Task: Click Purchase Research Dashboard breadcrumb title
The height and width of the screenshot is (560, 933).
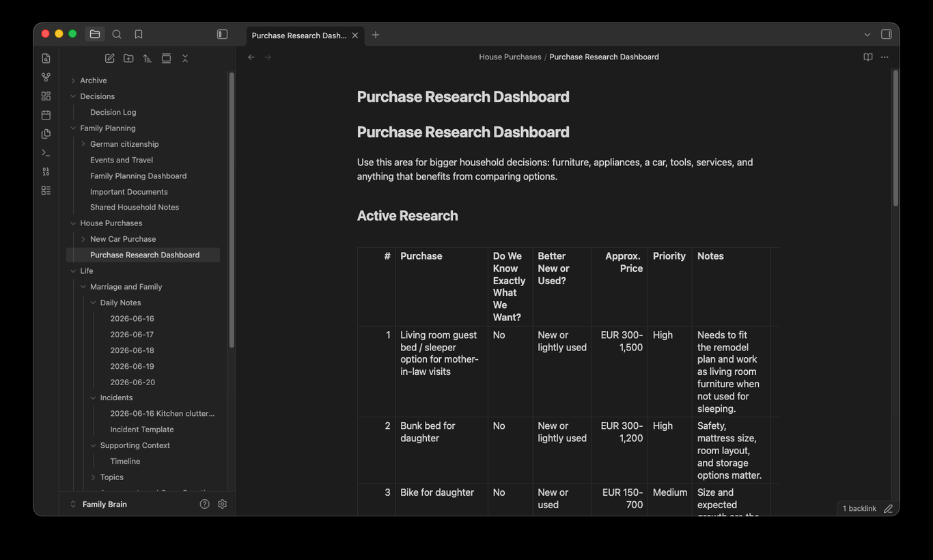Action: (x=604, y=57)
